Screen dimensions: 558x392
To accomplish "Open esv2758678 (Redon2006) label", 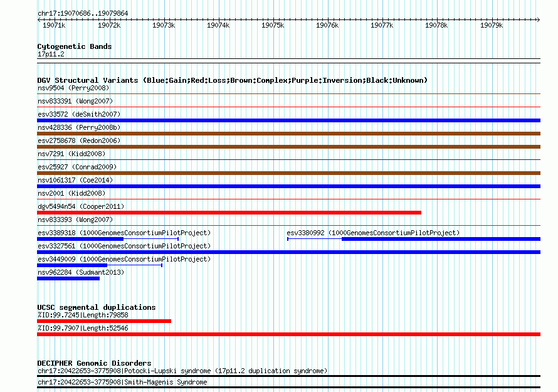I will click(79, 140).
